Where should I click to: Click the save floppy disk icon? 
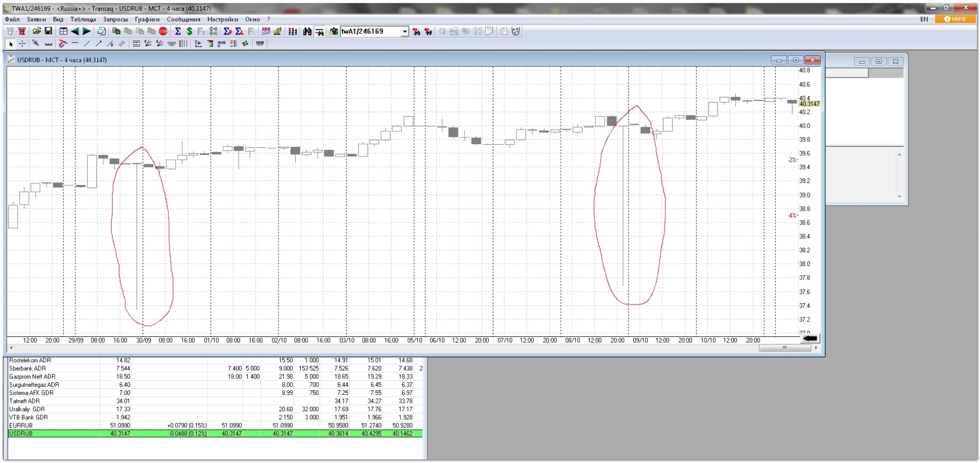pos(48,31)
